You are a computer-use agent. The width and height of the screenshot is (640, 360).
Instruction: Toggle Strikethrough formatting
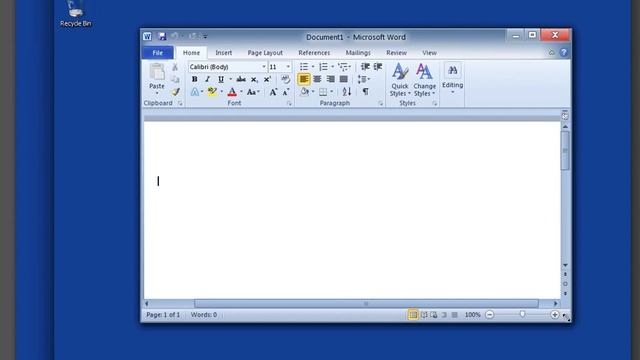pos(241,79)
